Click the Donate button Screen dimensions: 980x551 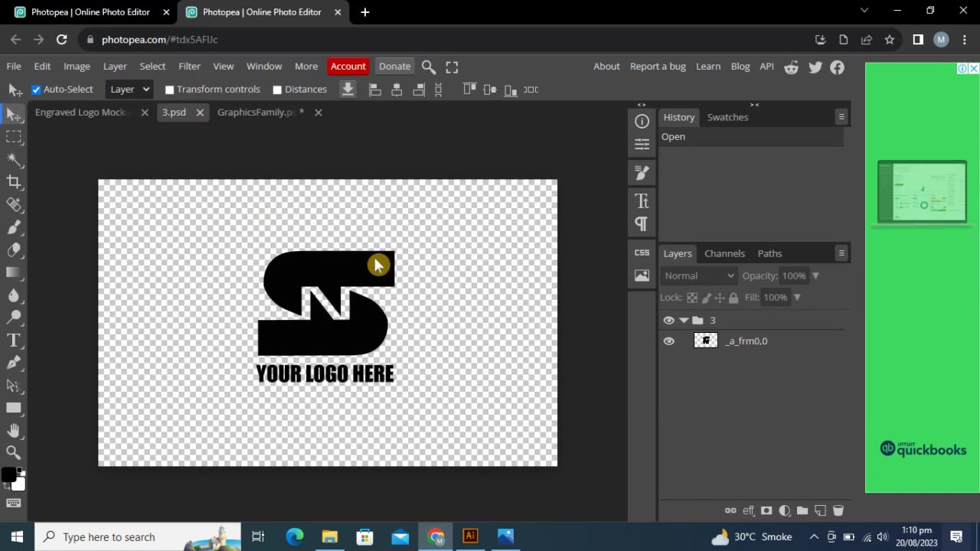click(395, 67)
